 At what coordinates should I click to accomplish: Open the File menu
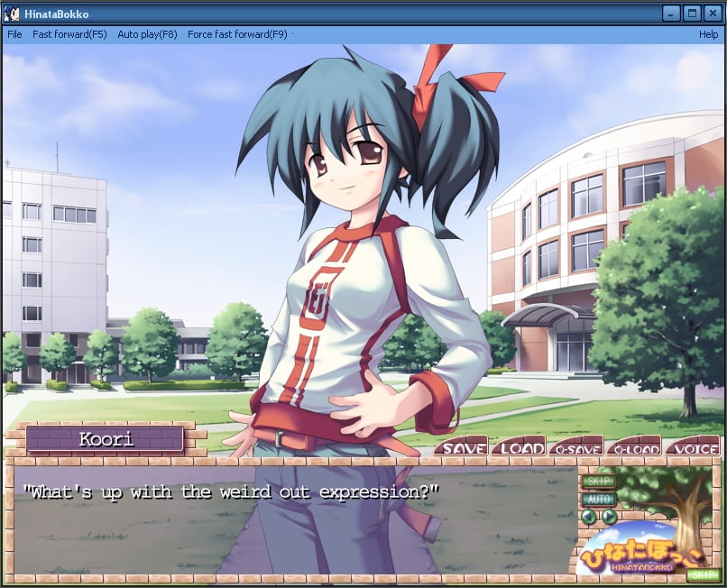coord(14,34)
